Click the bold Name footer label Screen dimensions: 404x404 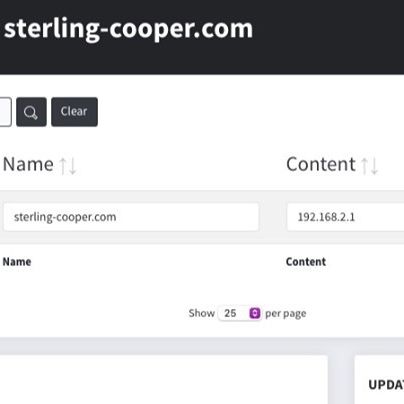(17, 262)
